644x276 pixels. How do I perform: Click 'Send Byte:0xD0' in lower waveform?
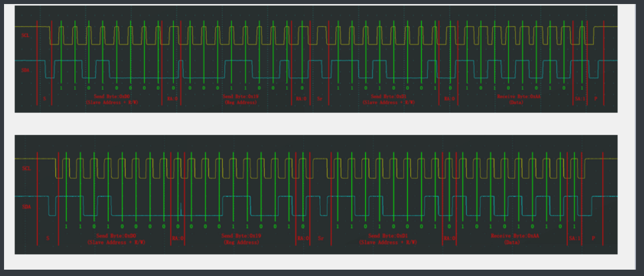point(116,236)
